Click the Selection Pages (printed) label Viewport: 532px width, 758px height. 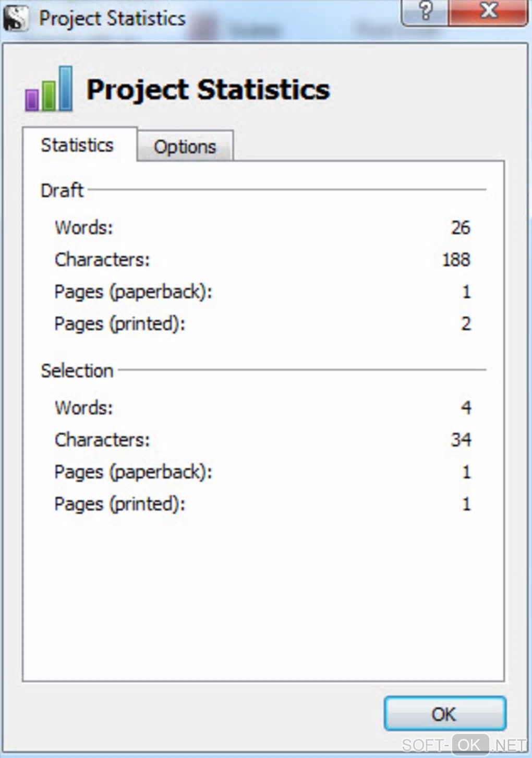pyautogui.click(x=119, y=504)
